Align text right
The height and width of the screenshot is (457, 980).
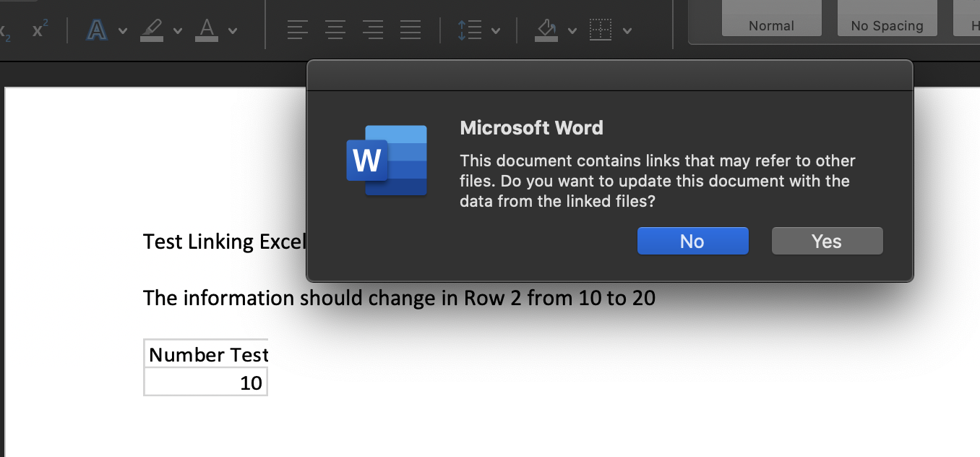coord(373,30)
